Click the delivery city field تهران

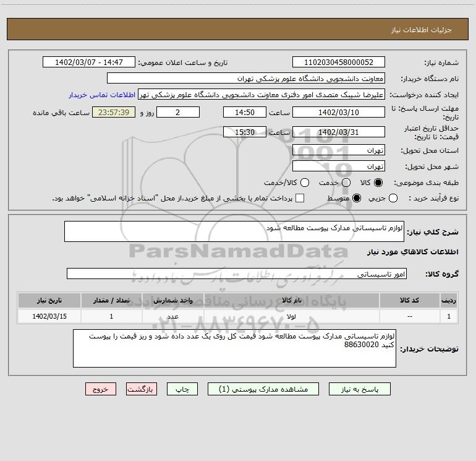[x=339, y=166]
